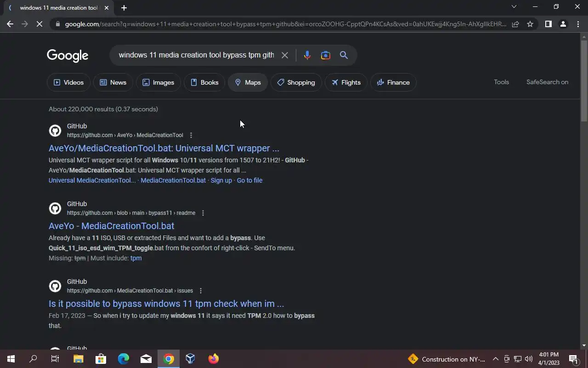Click the browser back arrow

coord(10,24)
